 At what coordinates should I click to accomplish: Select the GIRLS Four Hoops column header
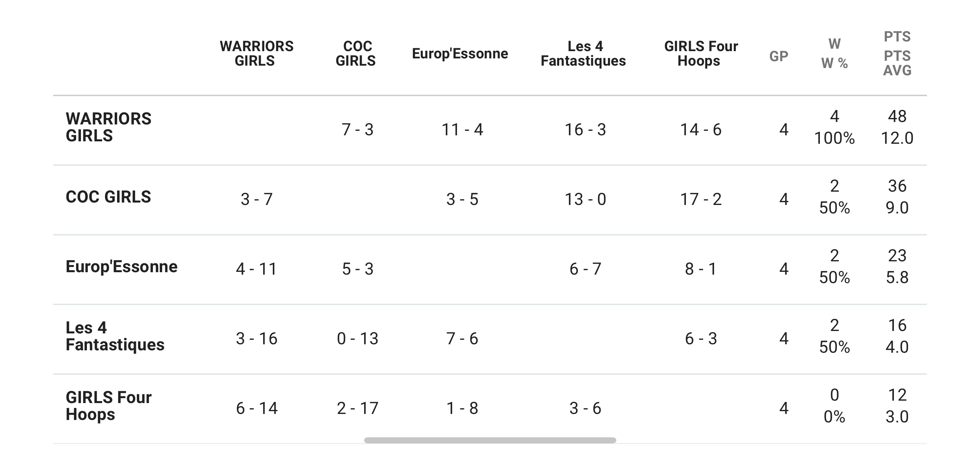pos(701,54)
